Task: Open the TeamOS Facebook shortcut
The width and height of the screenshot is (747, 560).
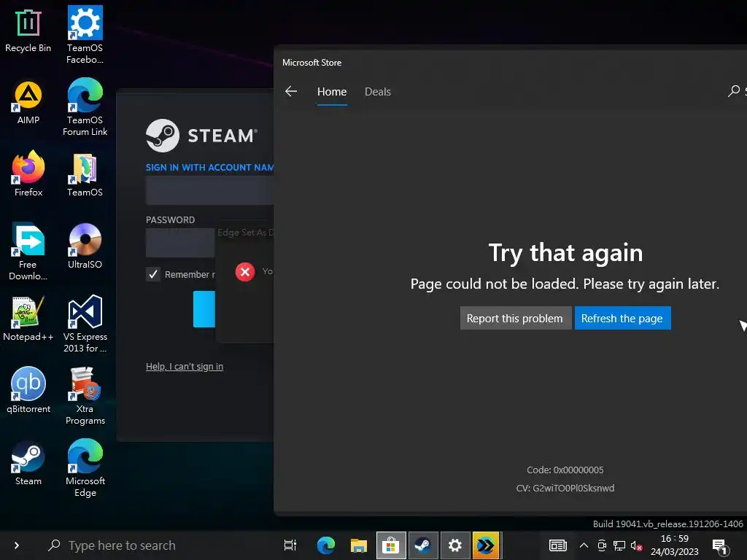Action: click(x=85, y=34)
